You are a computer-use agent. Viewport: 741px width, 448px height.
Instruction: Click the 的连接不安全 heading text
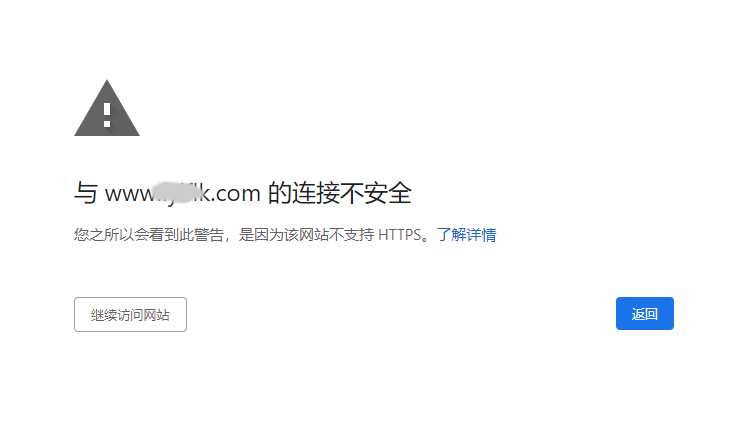point(339,193)
